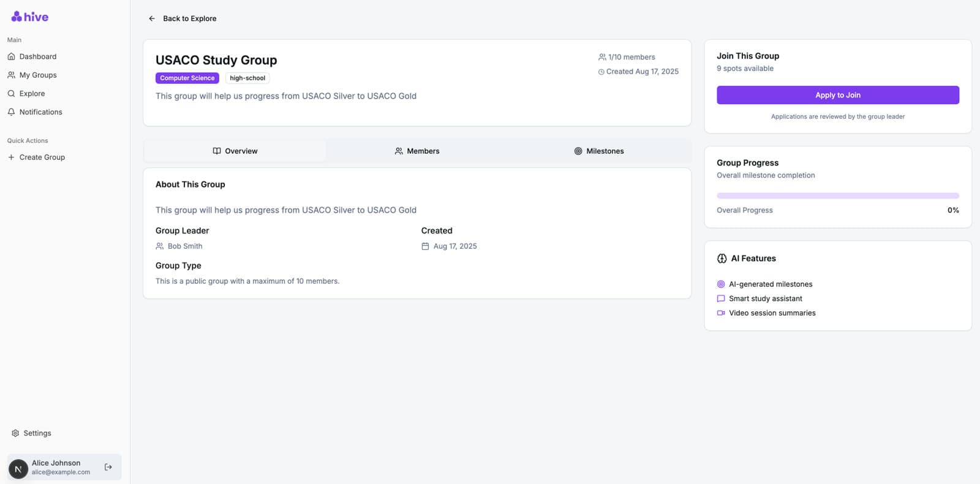Click the members icon beside 1/10 members
Screen dimensions: 980x484
pos(602,57)
